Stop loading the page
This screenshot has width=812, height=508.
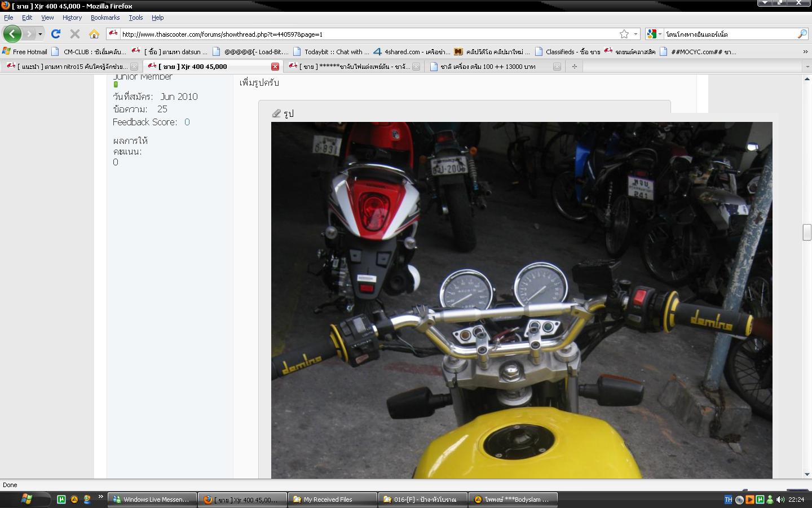(x=74, y=34)
